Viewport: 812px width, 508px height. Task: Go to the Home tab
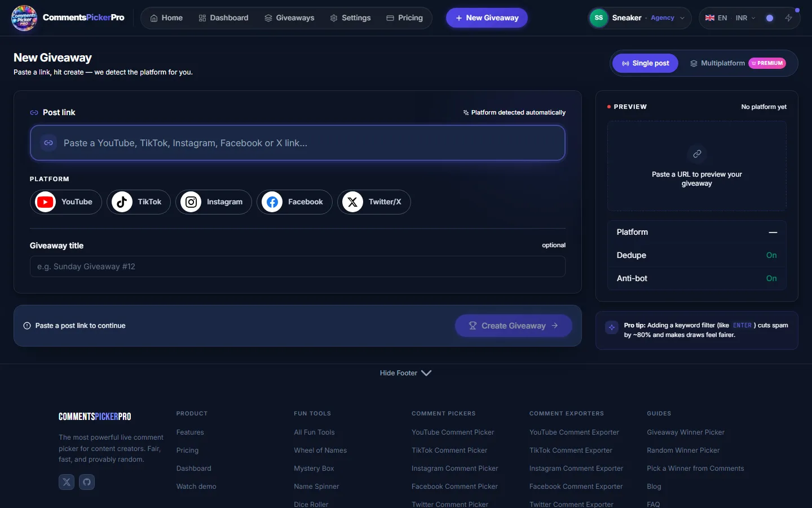pos(166,18)
